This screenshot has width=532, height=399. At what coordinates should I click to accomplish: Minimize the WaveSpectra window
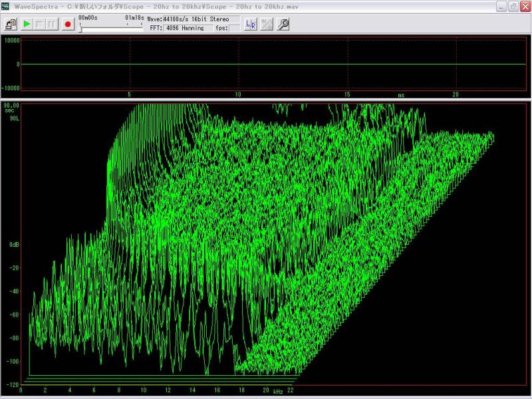click(501, 6)
